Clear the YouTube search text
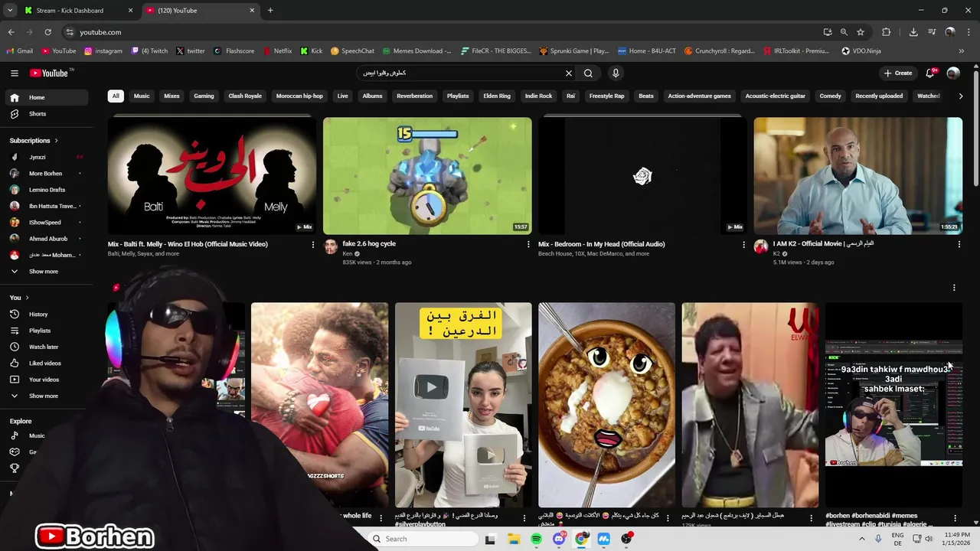Image resolution: width=980 pixels, height=551 pixels. (x=569, y=73)
